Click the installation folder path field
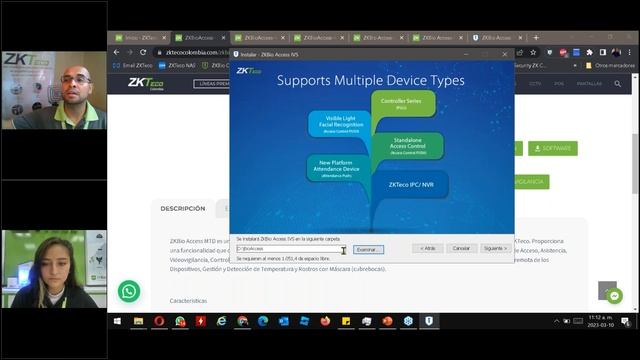This screenshot has width=640, height=360. coord(291,249)
